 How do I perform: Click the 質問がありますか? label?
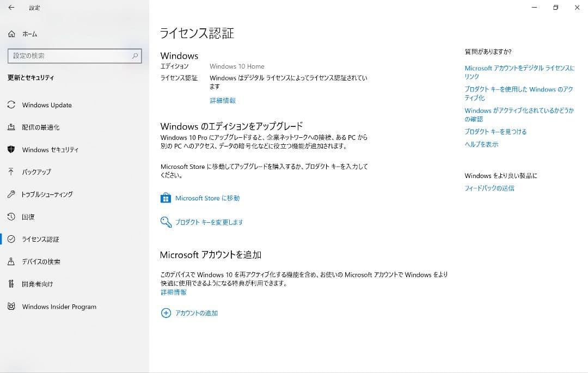click(x=488, y=52)
